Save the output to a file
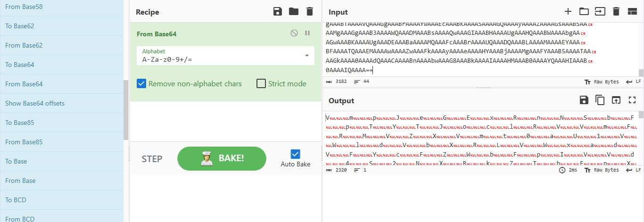Screen dimensions: 644x222 [584, 100]
